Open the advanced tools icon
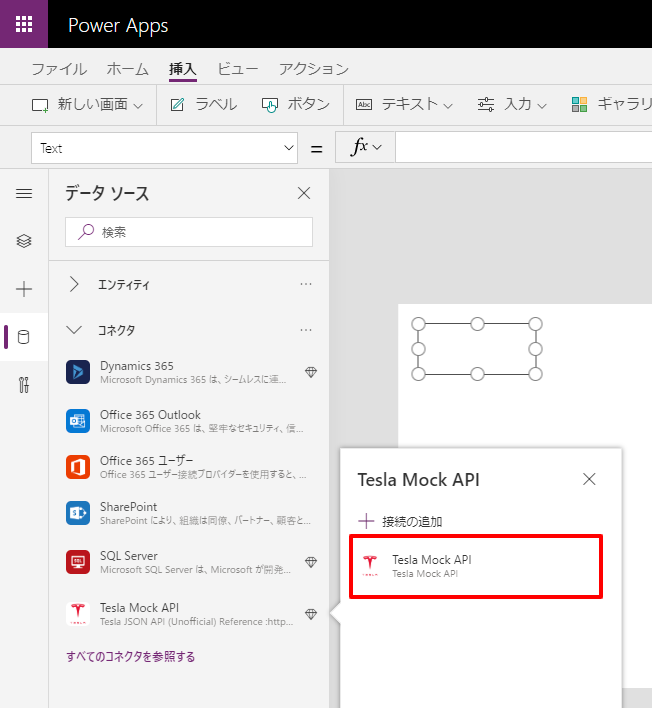Screen dimensions: 652x708 click(24, 385)
